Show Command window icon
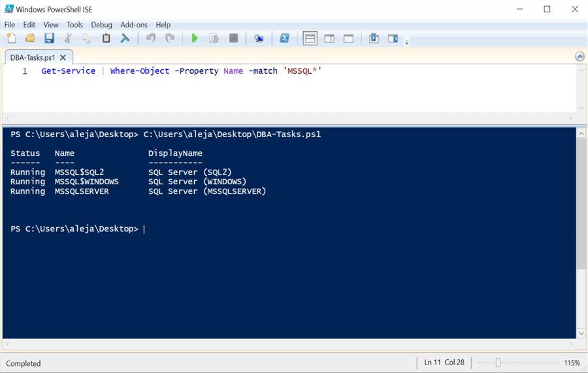 tap(374, 39)
